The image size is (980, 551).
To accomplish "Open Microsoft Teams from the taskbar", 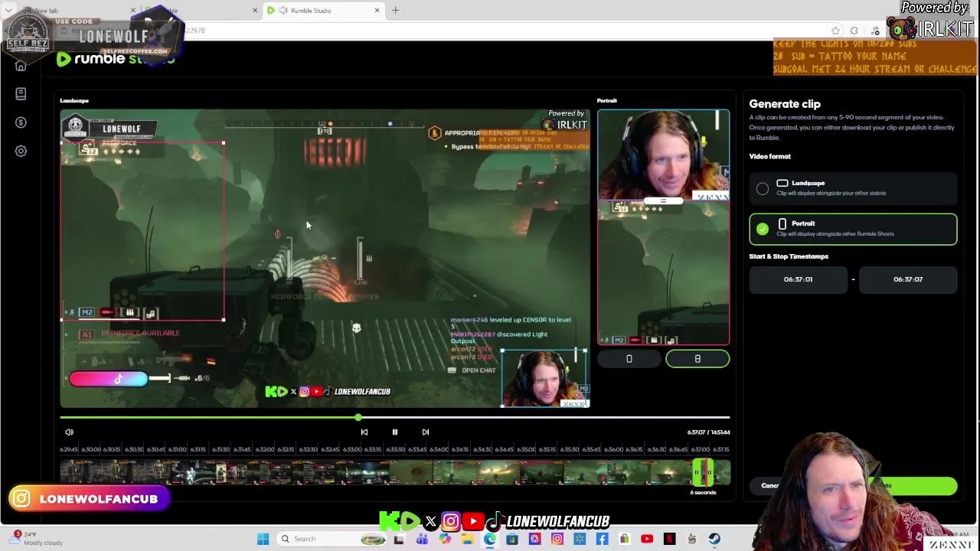I will pos(422,540).
